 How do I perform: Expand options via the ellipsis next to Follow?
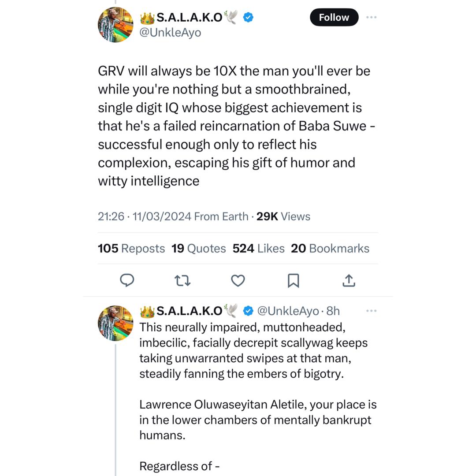coord(372,17)
